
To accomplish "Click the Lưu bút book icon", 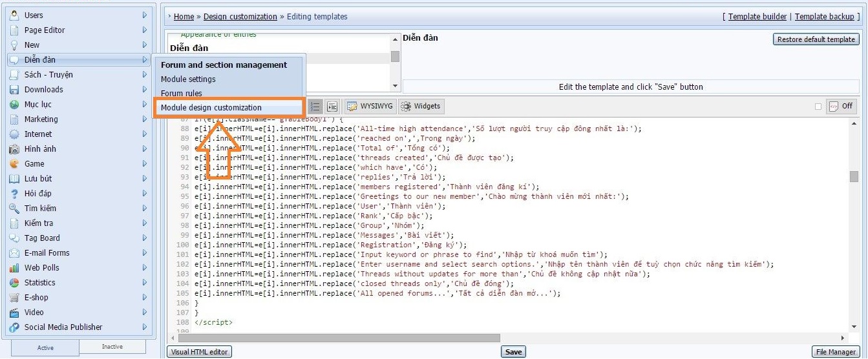I will pos(14,178).
